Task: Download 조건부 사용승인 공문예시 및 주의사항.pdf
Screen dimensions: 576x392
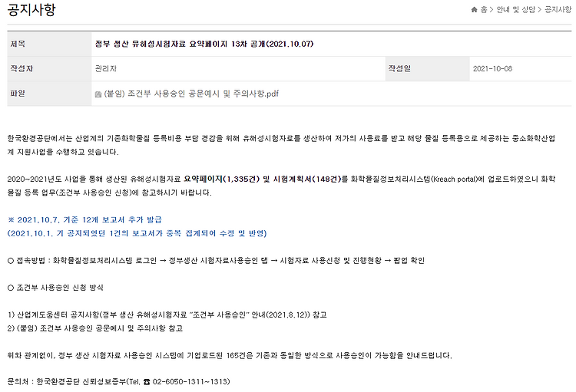Action: click(x=191, y=94)
